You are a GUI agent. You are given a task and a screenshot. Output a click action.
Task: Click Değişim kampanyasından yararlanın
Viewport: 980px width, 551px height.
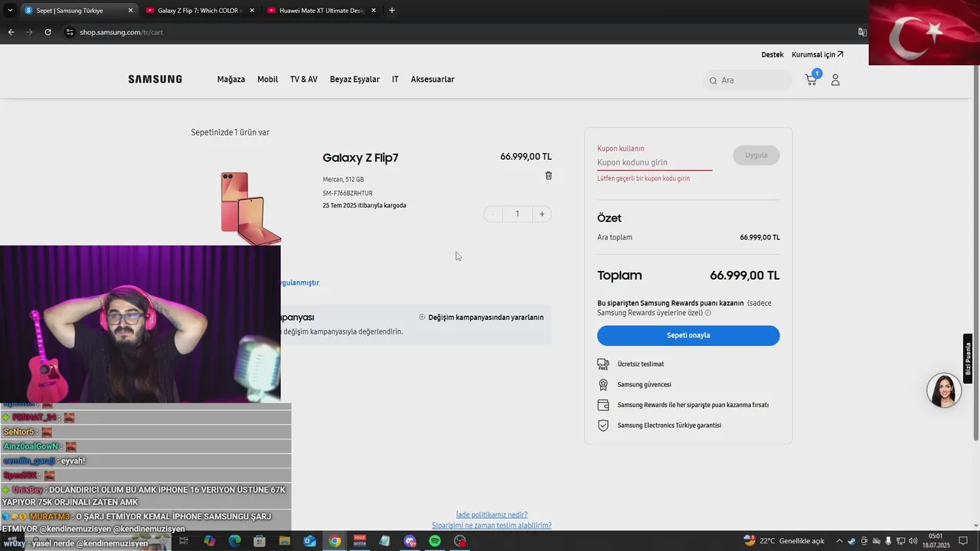click(x=481, y=317)
